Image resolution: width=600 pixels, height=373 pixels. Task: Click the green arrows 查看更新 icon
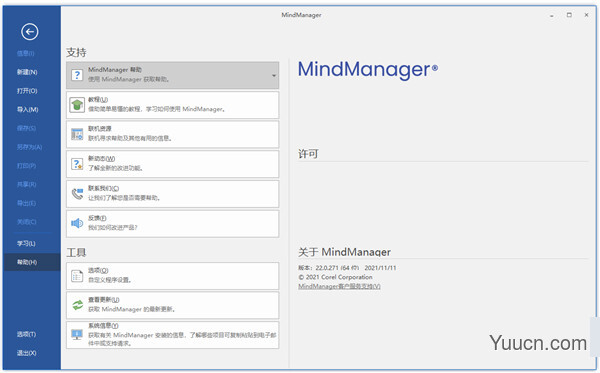pos(77,305)
